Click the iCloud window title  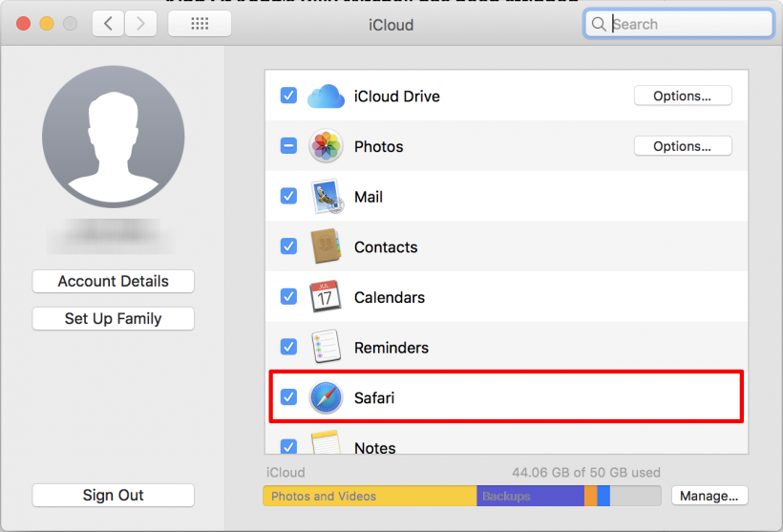click(391, 25)
